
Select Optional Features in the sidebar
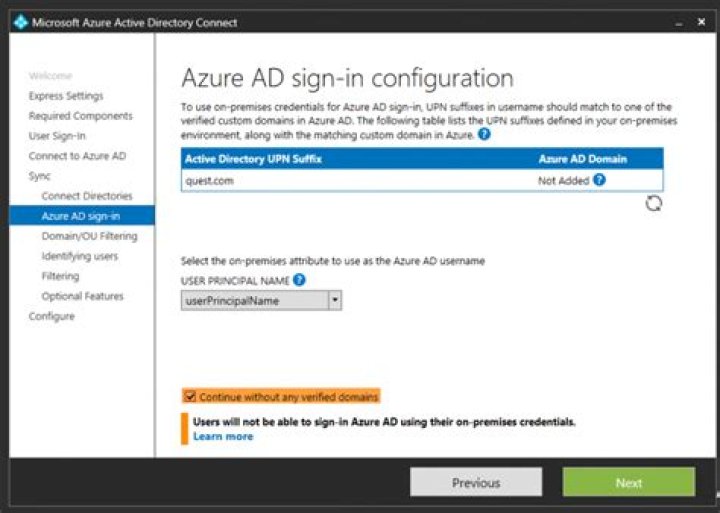(x=82, y=296)
